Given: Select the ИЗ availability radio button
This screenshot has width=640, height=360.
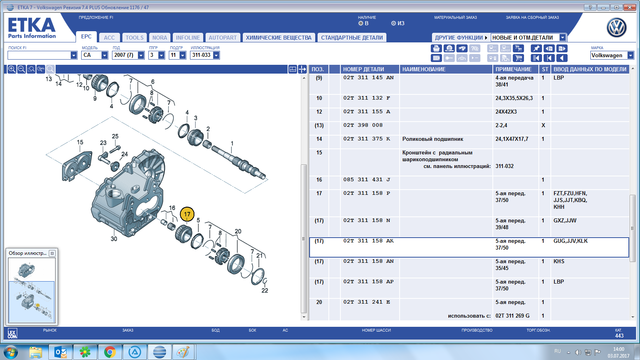Looking at the screenshot, I should (x=393, y=23).
